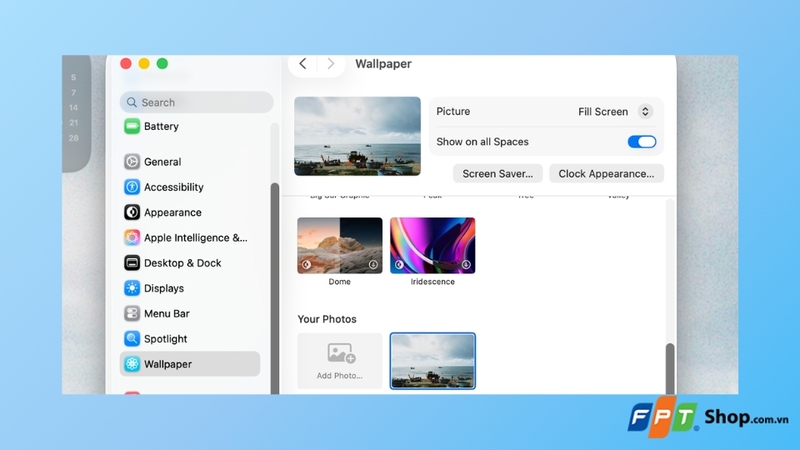Click download icon on Dome wallpaper

click(373, 264)
